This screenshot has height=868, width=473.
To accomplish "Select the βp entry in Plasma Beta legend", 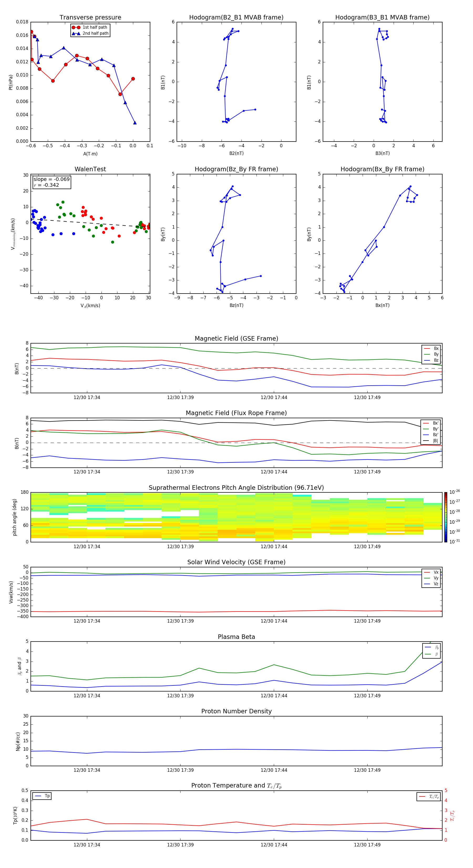I will (x=432, y=647).
